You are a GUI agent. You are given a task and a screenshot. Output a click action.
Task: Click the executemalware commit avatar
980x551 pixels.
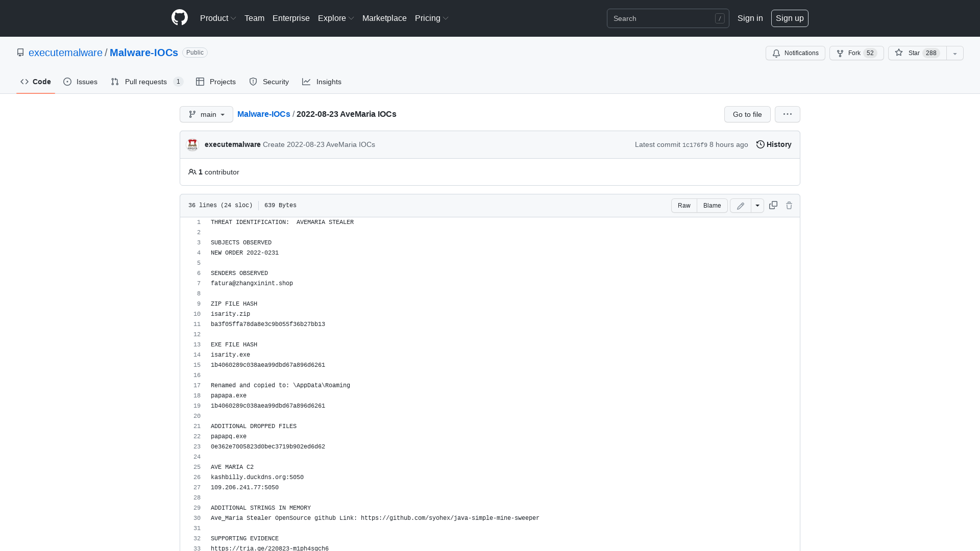192,144
